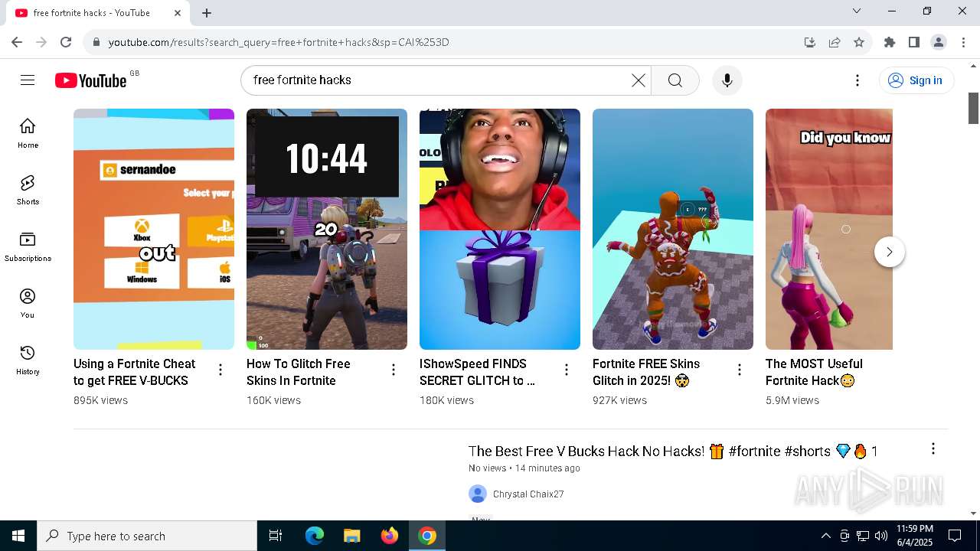980x551 pixels.
Task: Open options for 'Using a Fortnite Cheat' short
Action: (220, 370)
